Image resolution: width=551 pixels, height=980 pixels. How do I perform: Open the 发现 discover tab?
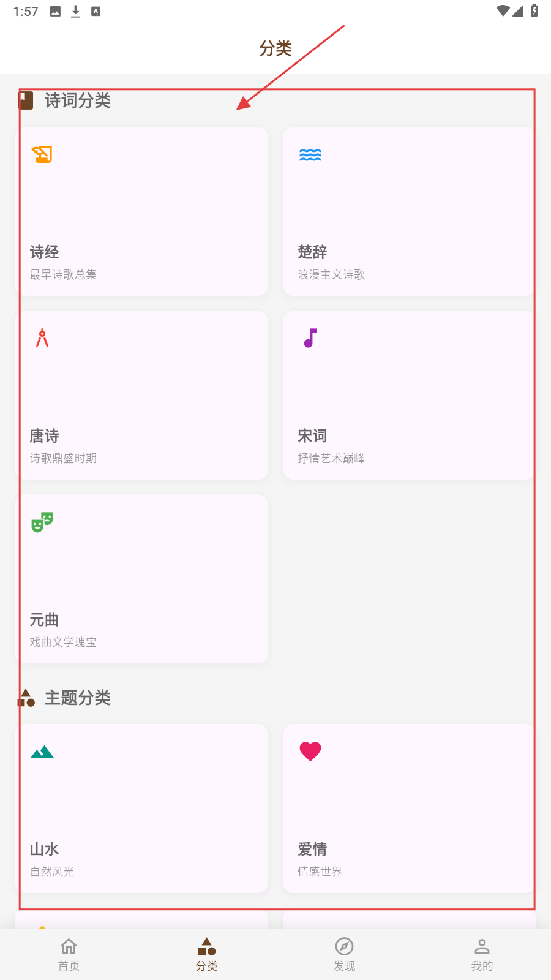pos(345,954)
